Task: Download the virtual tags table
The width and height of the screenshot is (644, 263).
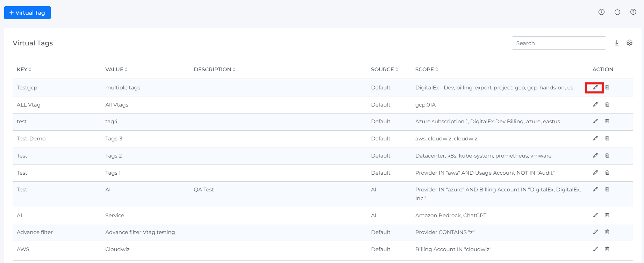Action: [617, 43]
